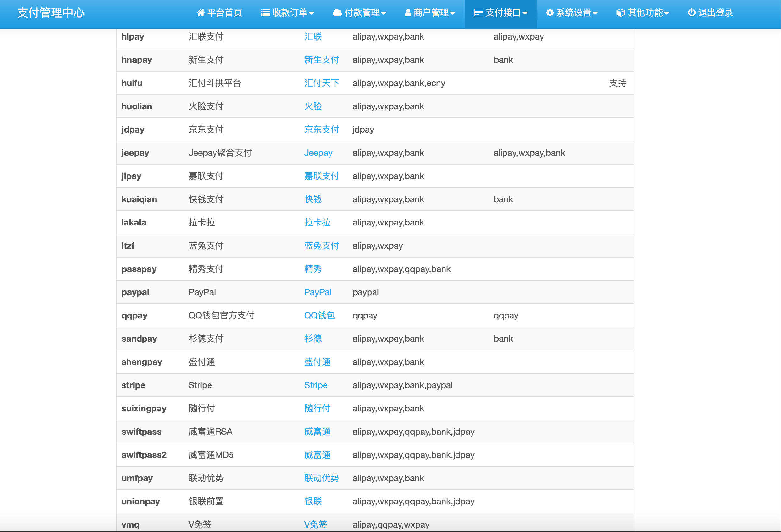This screenshot has width=781, height=532.
Task: Open the 商户管理 menu
Action: point(431,13)
